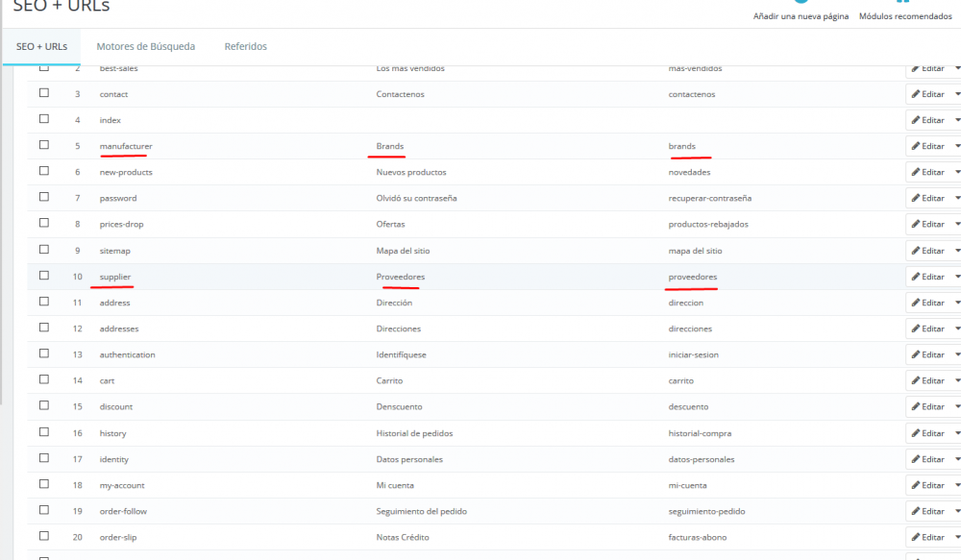Click Añadir una nueva página link
This screenshot has height=560, width=961.
tap(801, 16)
